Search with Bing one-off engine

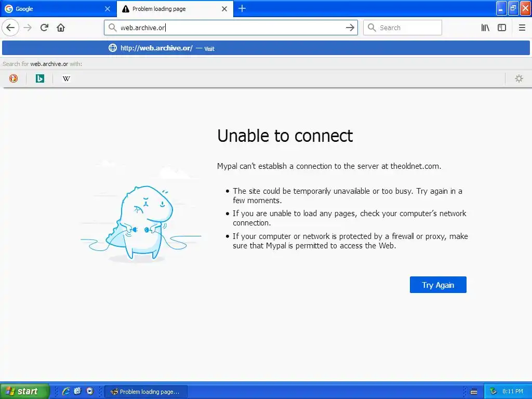click(40, 78)
